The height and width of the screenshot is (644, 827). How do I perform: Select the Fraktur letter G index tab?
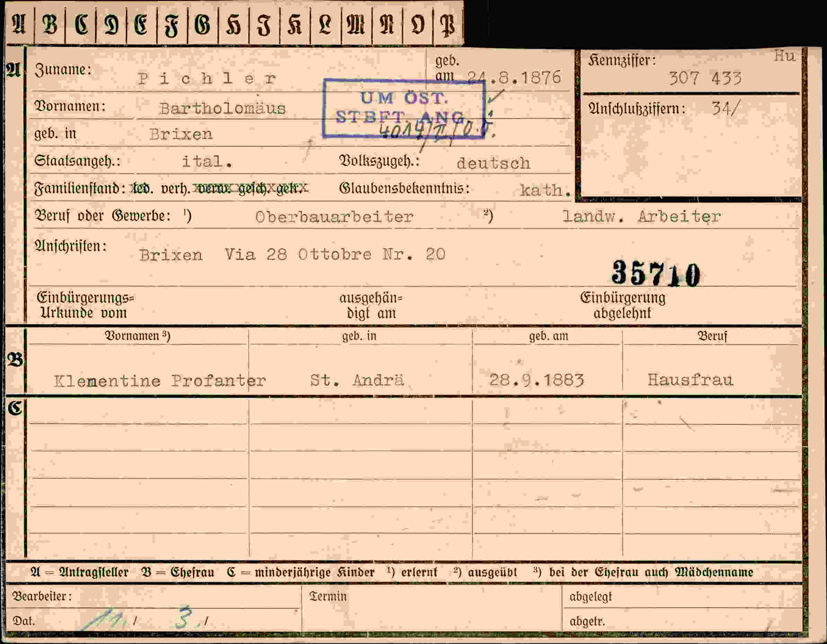(203, 25)
